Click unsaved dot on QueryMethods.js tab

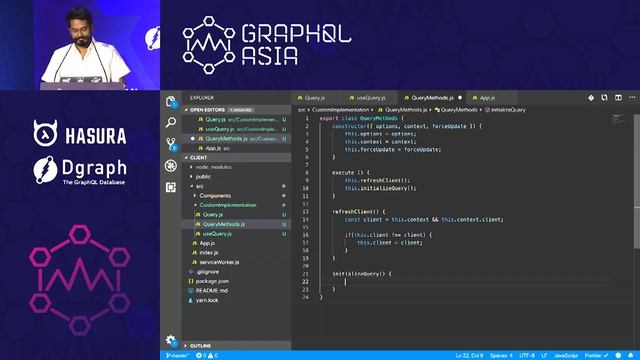point(460,98)
